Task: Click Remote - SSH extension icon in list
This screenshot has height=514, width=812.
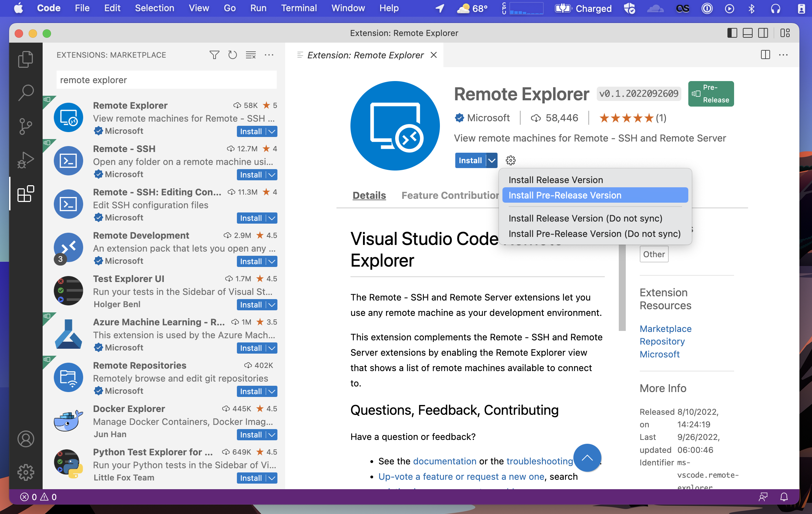Action: point(68,161)
